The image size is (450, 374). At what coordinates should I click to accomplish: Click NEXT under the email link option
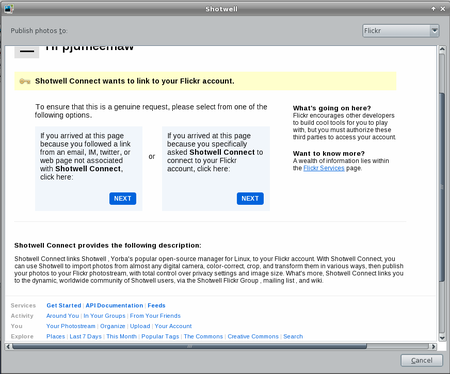(123, 198)
